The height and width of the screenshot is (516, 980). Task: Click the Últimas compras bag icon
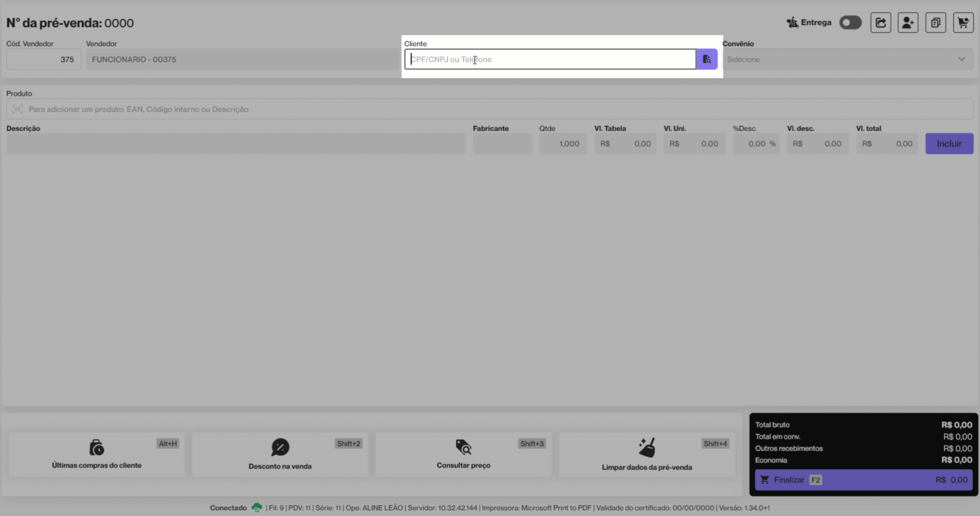tap(96, 447)
